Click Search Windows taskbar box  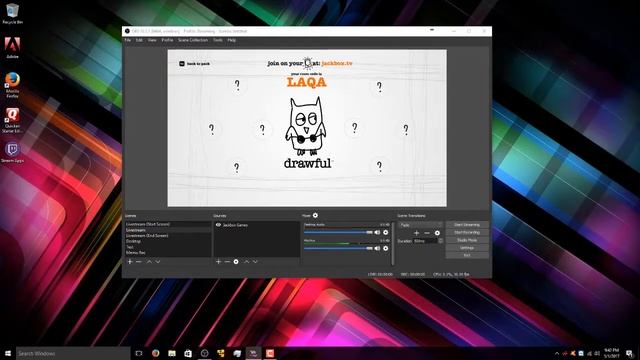click(x=73, y=353)
